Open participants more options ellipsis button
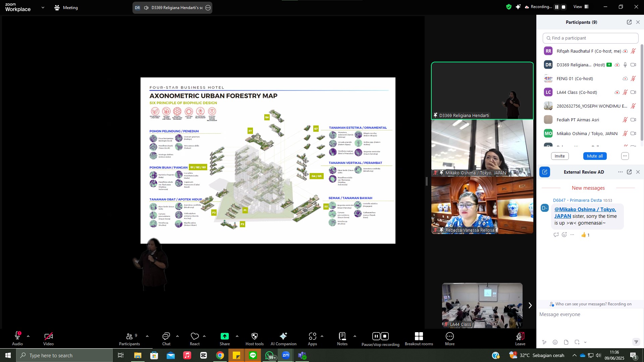The width and height of the screenshot is (644, 362). pyautogui.click(x=625, y=156)
